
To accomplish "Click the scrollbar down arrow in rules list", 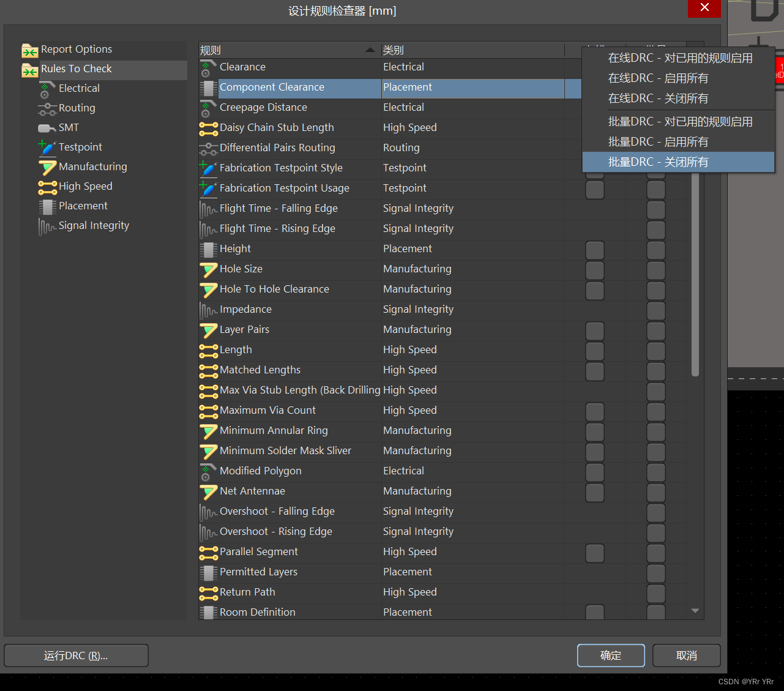I will click(x=695, y=611).
